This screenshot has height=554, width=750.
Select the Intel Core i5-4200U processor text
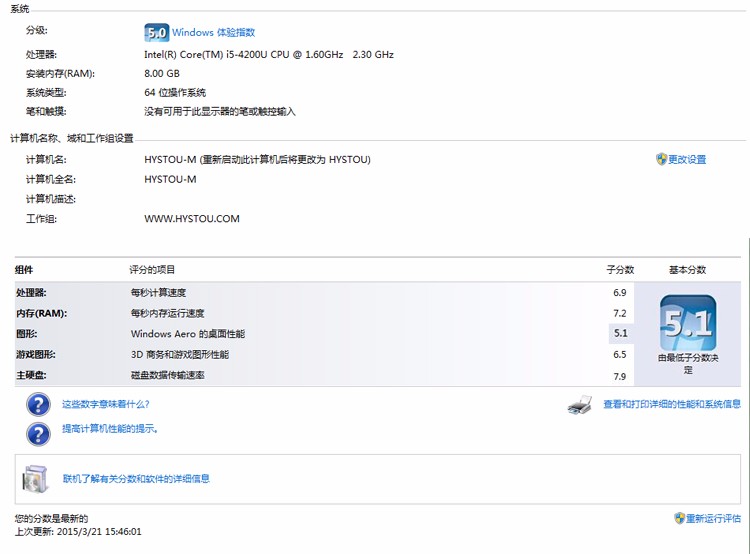[x=269, y=55]
